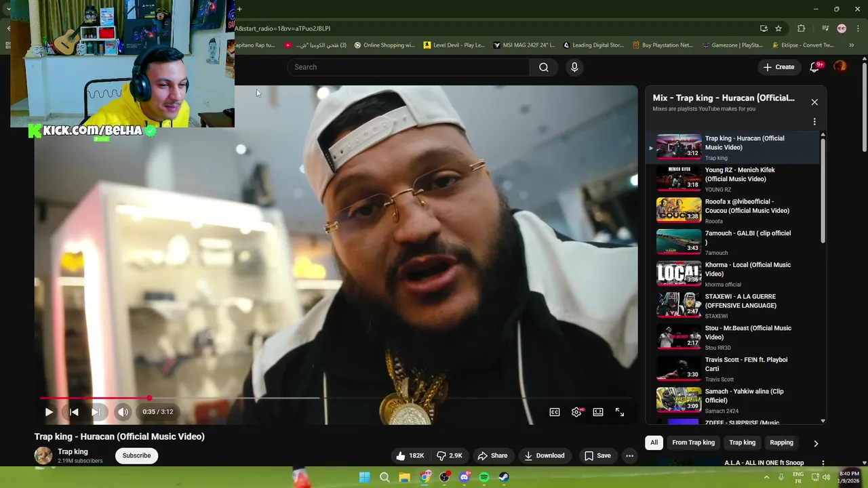Like the Huracan video
Screen dimensions: 868x488
pyautogui.click(x=410, y=455)
